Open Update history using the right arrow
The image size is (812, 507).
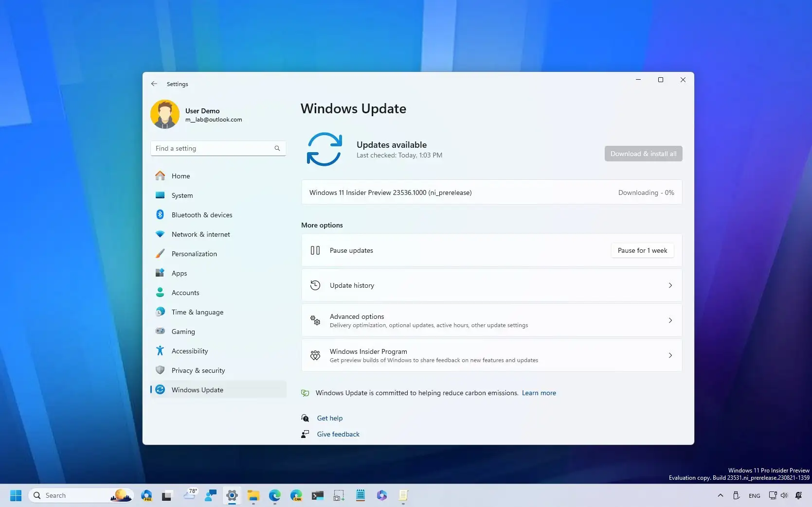[670, 285]
